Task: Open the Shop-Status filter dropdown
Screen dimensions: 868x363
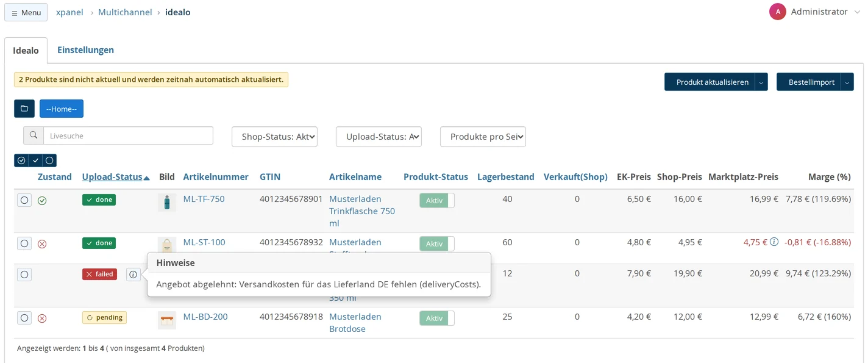Action: (x=274, y=137)
